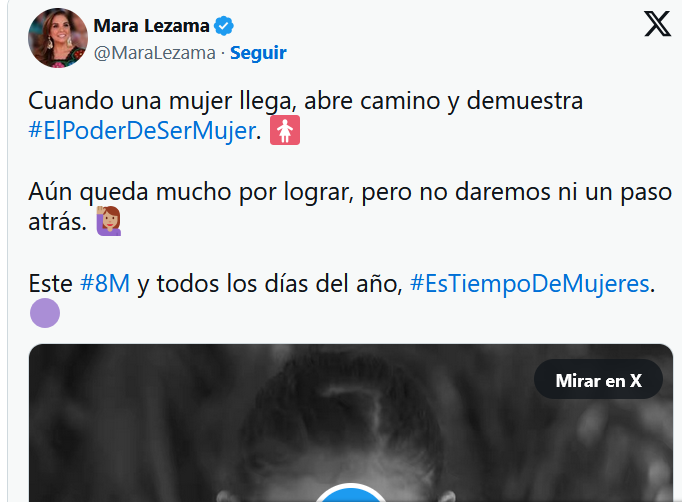The height and width of the screenshot is (502, 682).
Task: Click the woman raising hand emoji
Action: click(x=109, y=221)
